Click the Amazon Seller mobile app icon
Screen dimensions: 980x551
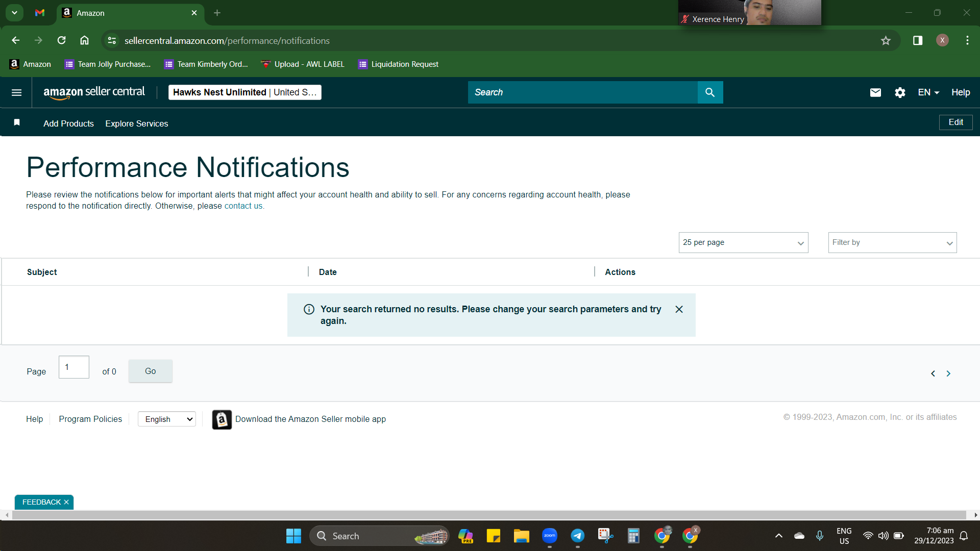tap(222, 419)
